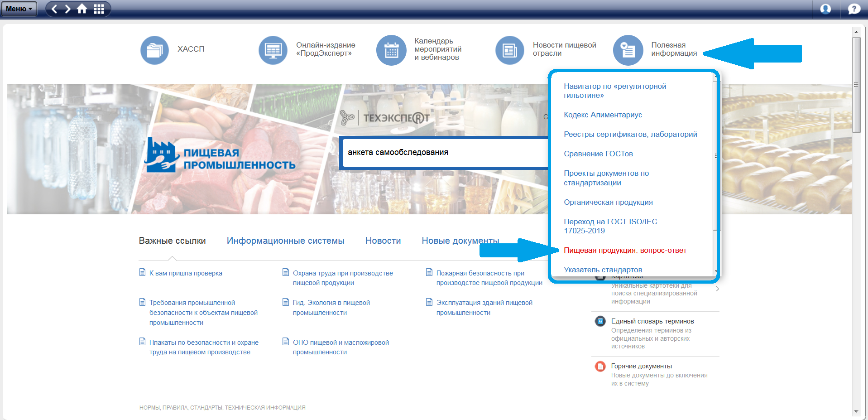
Task: Expand Полезная информация menu
Action: tap(674, 49)
